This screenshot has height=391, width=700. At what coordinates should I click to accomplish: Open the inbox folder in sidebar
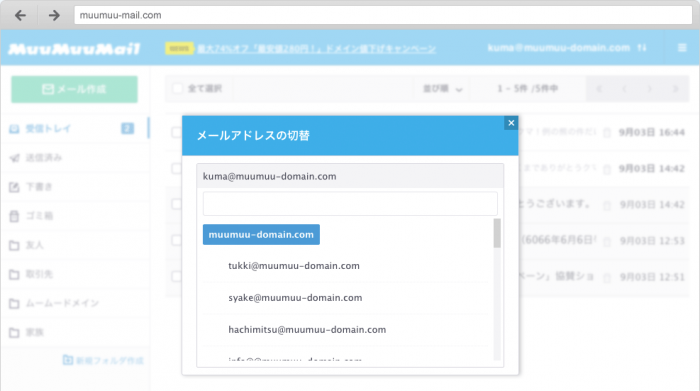pyautogui.click(x=74, y=129)
